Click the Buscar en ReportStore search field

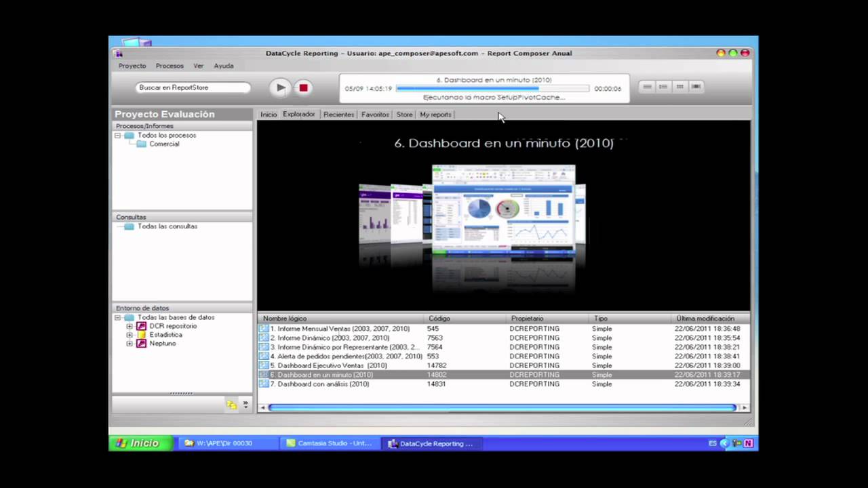click(193, 87)
